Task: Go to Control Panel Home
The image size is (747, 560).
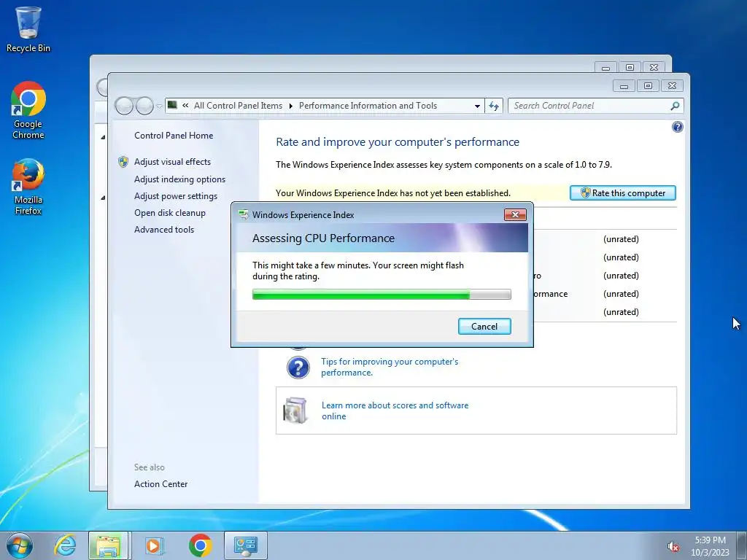Action: click(174, 136)
